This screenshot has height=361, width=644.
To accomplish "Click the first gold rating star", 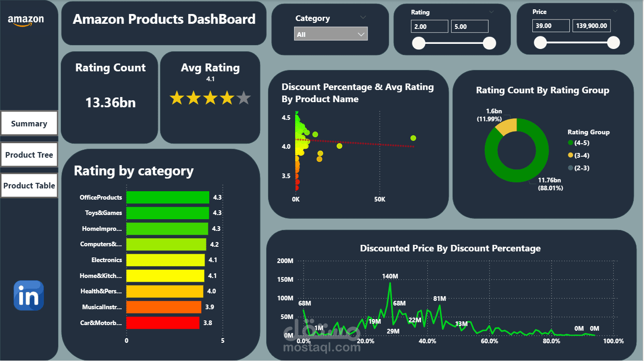I will click(x=177, y=98).
